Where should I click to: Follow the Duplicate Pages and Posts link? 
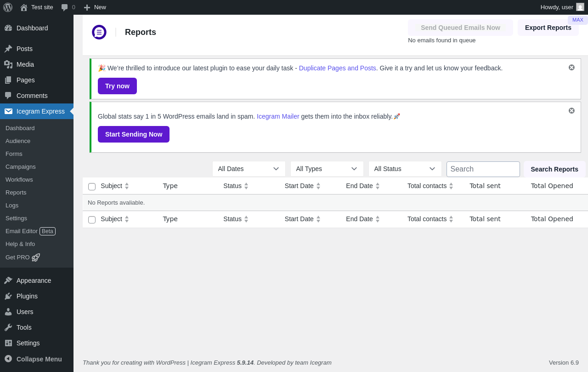click(337, 68)
